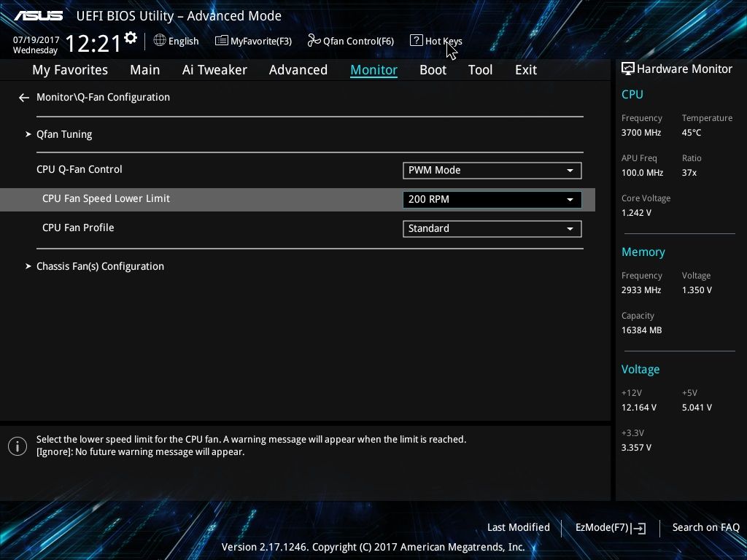This screenshot has height=560, width=747.
Task: Open the Exit tab
Action: 526,70
